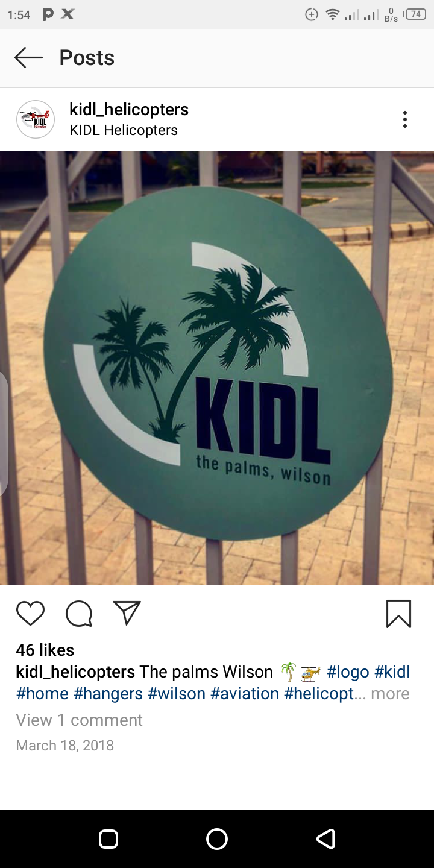Open the three-dot post options menu
434x868 pixels.
point(405,119)
